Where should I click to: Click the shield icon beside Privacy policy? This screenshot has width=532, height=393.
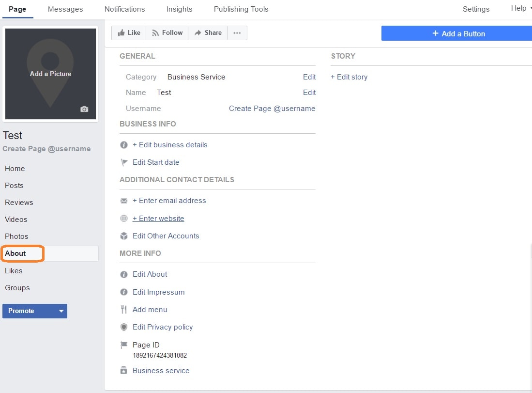coord(124,327)
